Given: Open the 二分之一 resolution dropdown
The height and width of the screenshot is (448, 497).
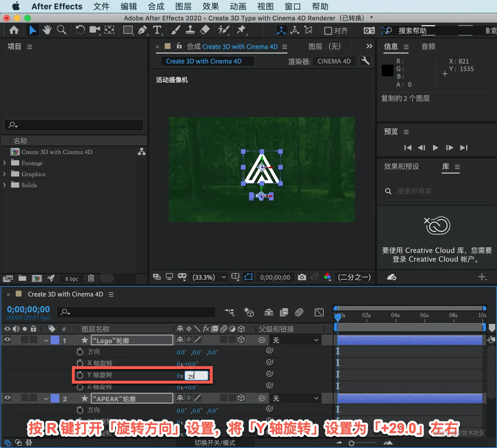Looking at the screenshot, I should (354, 277).
